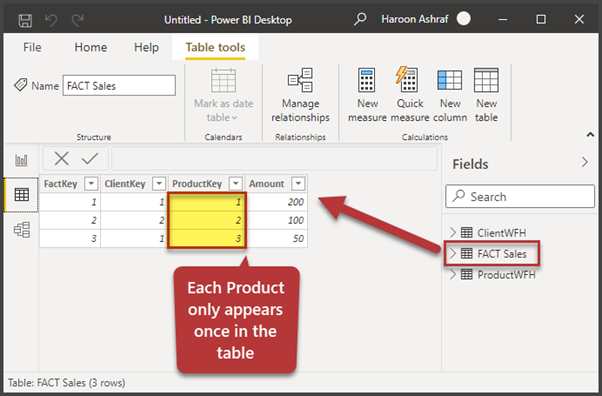
Task: Select the ClientWFH table name in Fields
Action: pyautogui.click(x=501, y=232)
